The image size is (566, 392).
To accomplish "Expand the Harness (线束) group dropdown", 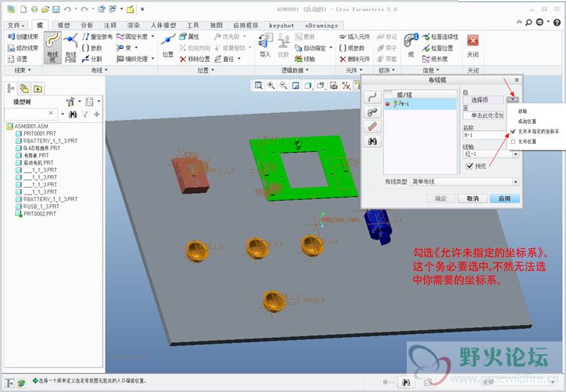I will click(23, 70).
